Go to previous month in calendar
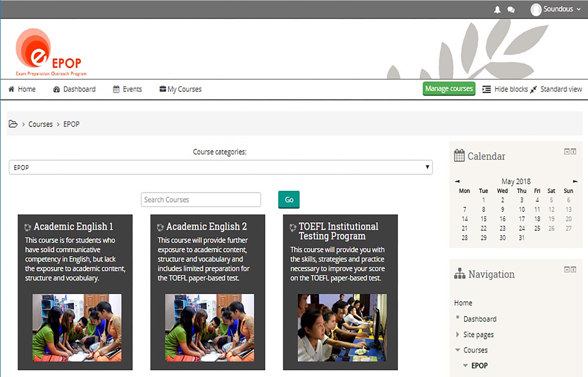Image resolution: width=588 pixels, height=377 pixels. pos(457,181)
